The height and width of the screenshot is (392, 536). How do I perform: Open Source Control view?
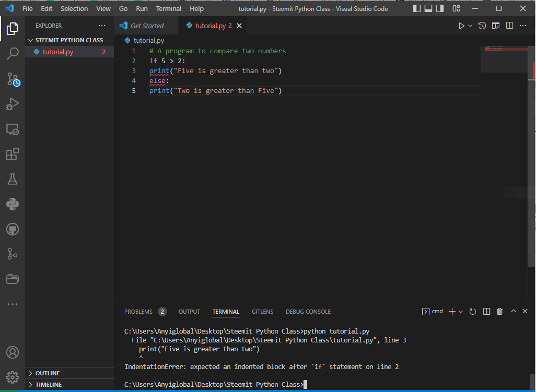pyautogui.click(x=13, y=79)
